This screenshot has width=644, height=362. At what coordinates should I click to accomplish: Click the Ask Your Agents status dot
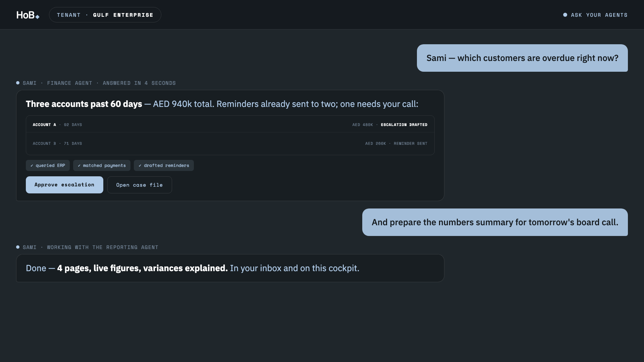[x=565, y=15]
